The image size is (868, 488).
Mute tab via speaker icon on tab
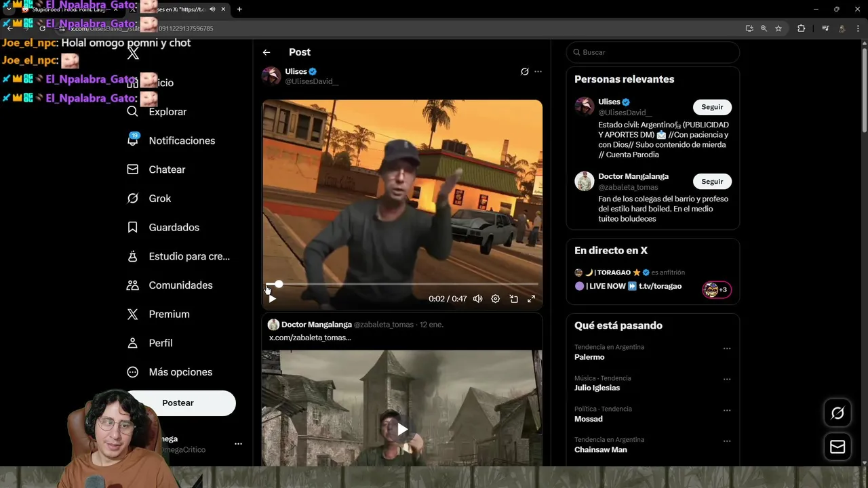tap(213, 9)
